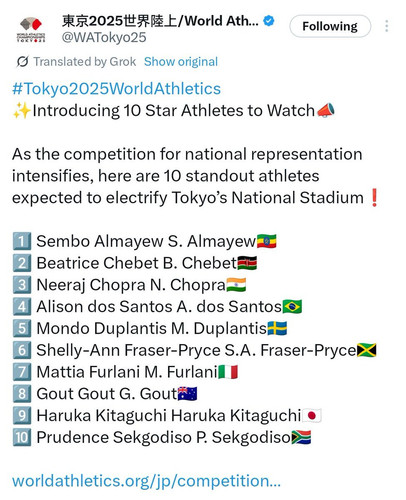Click the Ethiopian flag emoji
This screenshot has height=500, width=406.
tap(266, 241)
